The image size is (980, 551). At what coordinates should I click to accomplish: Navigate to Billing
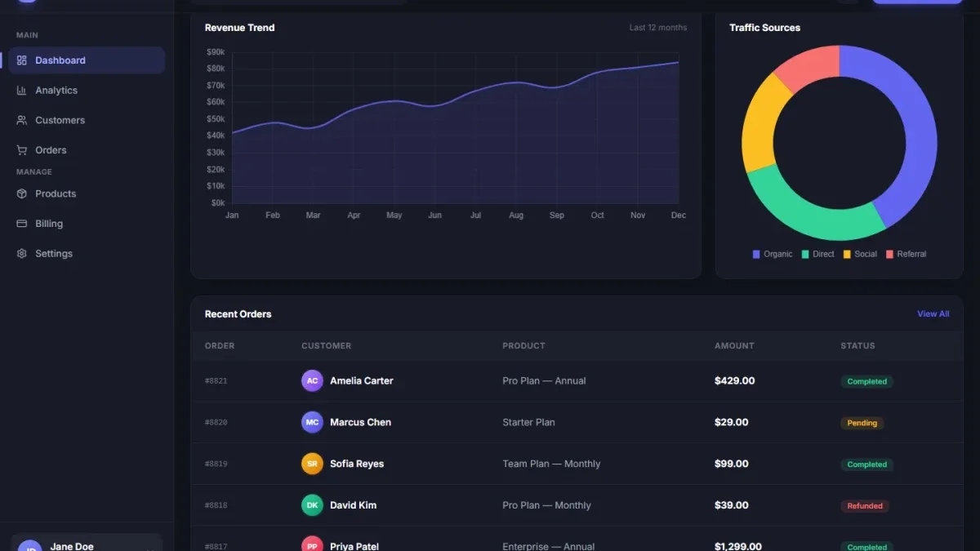pyautogui.click(x=87, y=224)
